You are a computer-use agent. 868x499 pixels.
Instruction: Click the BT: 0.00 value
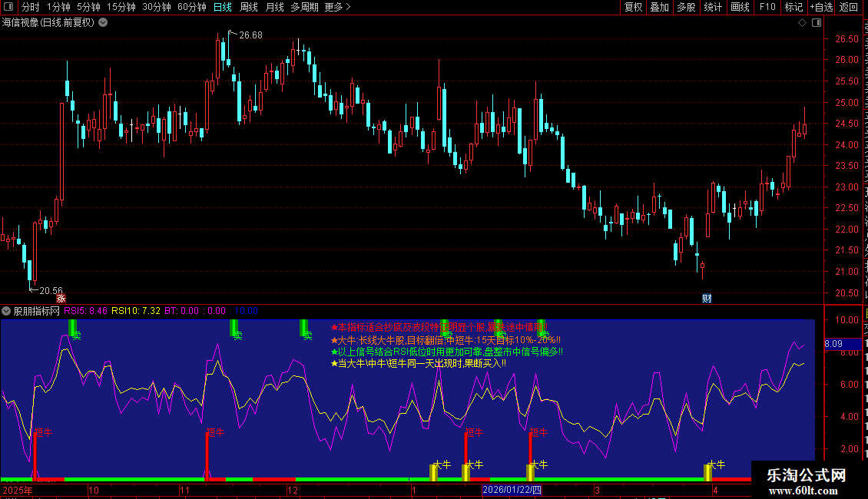coord(181,311)
